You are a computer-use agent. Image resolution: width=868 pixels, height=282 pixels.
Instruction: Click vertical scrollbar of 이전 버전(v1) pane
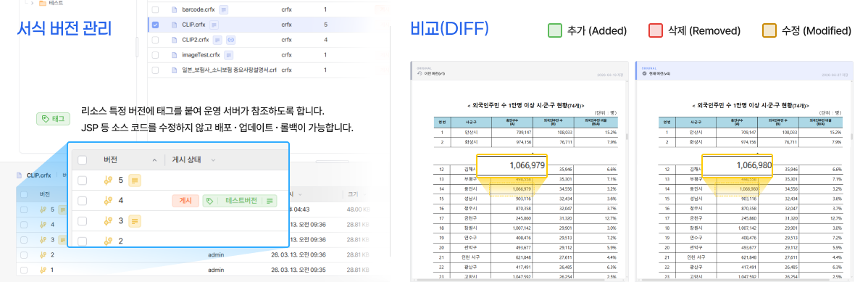(627, 136)
